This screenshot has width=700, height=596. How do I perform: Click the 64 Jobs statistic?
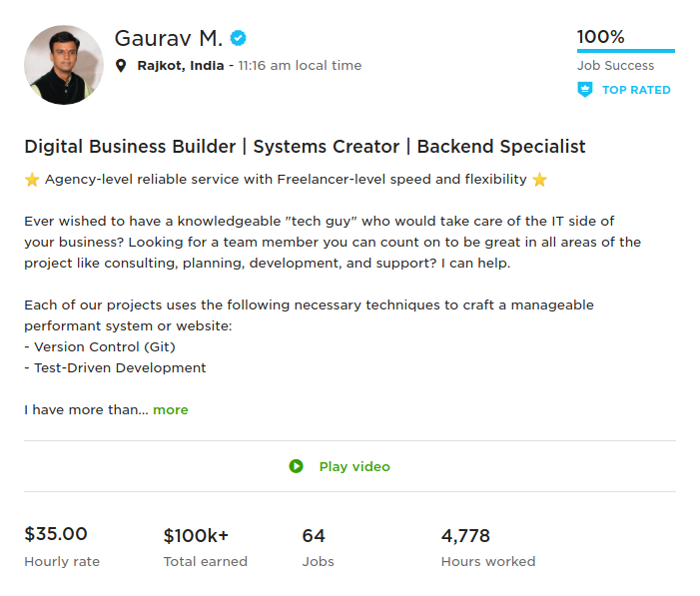pyautogui.click(x=314, y=536)
